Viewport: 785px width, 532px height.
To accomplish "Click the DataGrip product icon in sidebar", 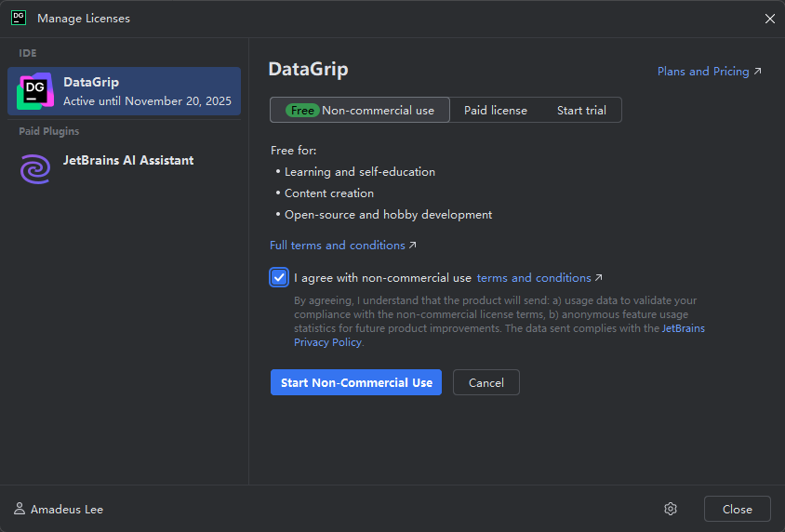I will (35, 91).
